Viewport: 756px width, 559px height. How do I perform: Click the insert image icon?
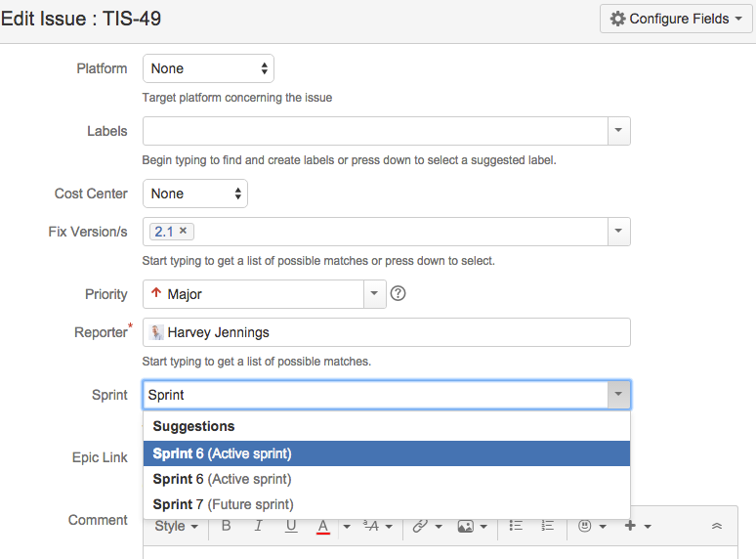tap(466, 526)
